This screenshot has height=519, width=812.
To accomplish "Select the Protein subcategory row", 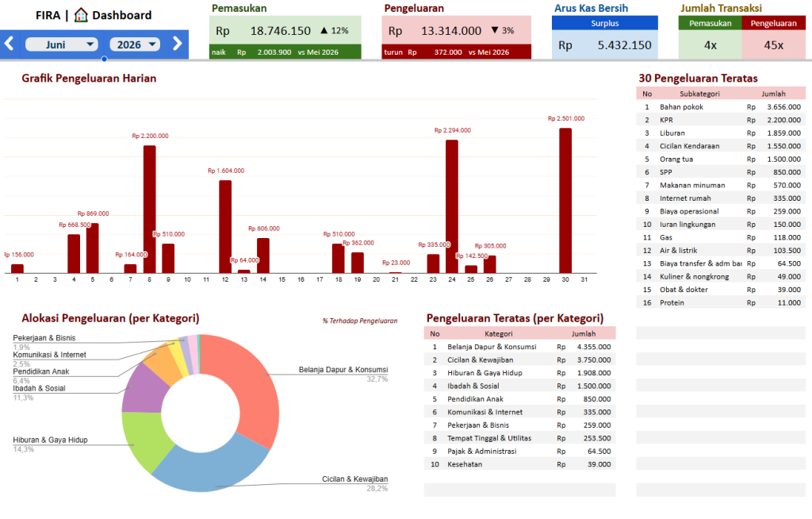I will [x=721, y=303].
